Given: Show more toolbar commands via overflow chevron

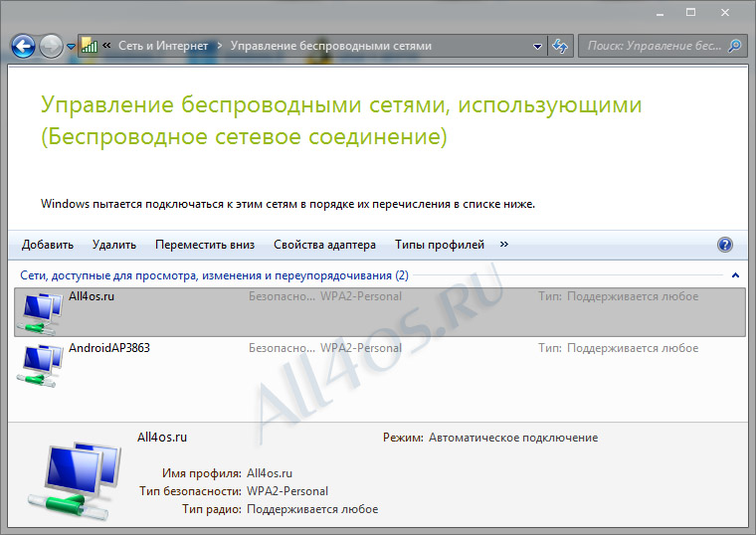Looking at the screenshot, I should tap(504, 245).
